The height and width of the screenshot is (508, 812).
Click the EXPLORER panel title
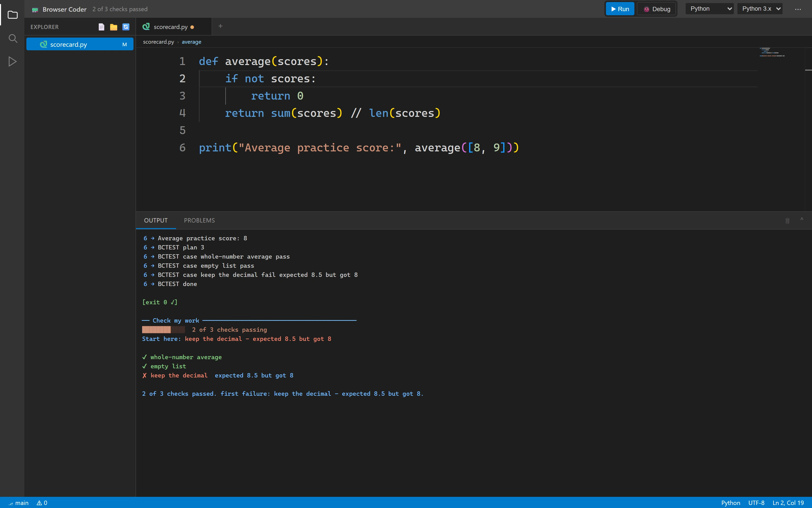point(44,27)
